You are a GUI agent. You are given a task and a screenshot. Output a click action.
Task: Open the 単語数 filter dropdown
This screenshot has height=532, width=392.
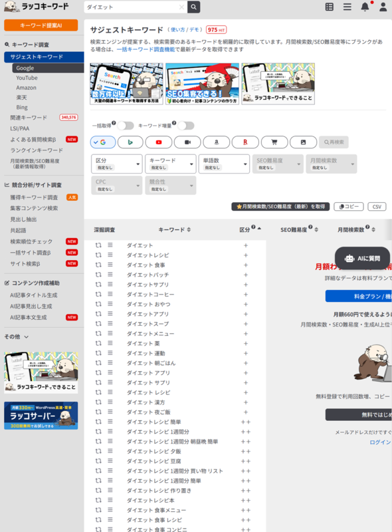click(224, 164)
